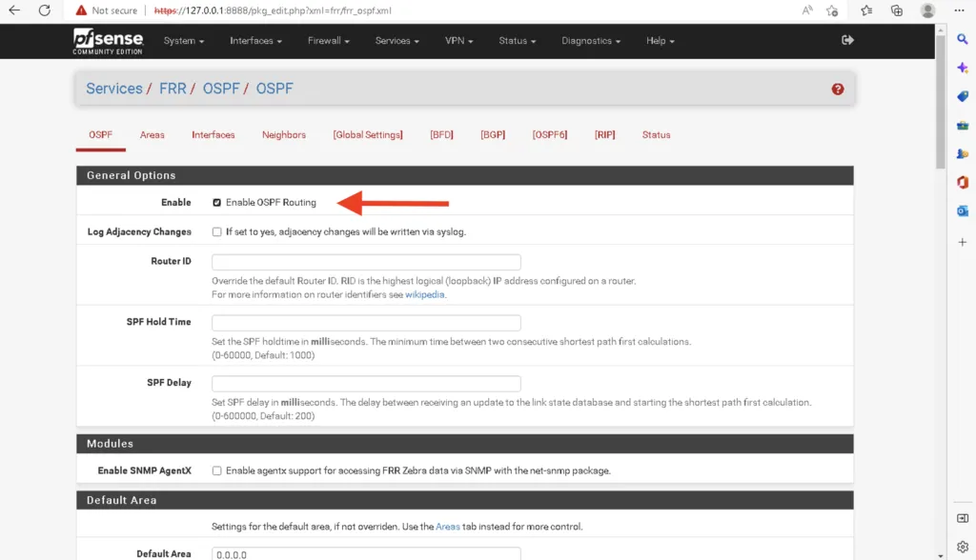Screen dimensions: 976x560
Task: Open sidebar settings gear icon
Action: point(963,547)
